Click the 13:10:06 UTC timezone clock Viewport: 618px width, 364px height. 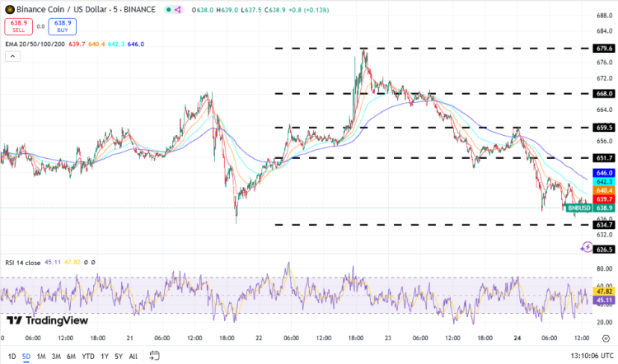592,356
